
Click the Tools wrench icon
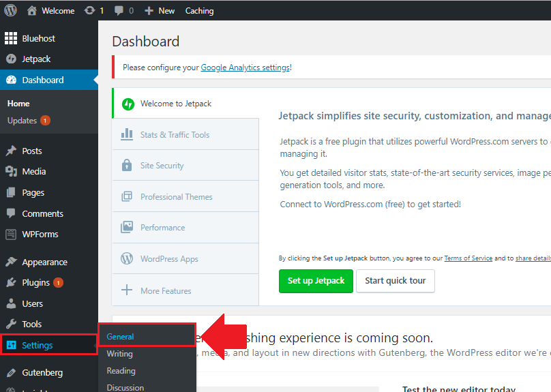[11, 324]
